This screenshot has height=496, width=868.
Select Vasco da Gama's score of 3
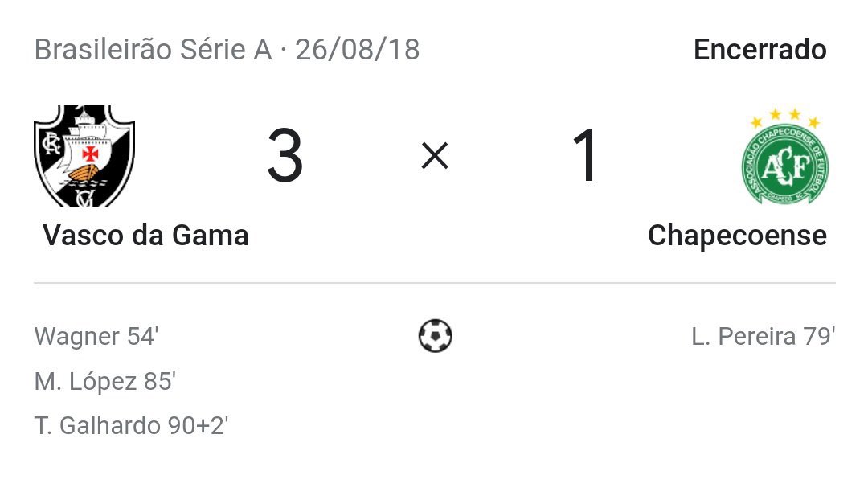[285, 156]
